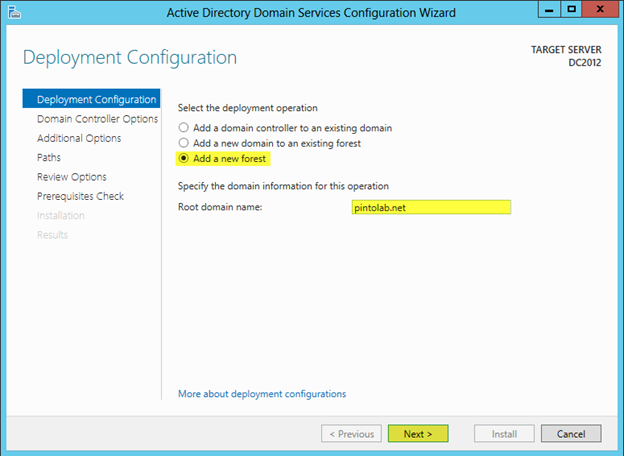Click disabled Installation step
Viewport: 624px width, 456px height.
click(61, 216)
